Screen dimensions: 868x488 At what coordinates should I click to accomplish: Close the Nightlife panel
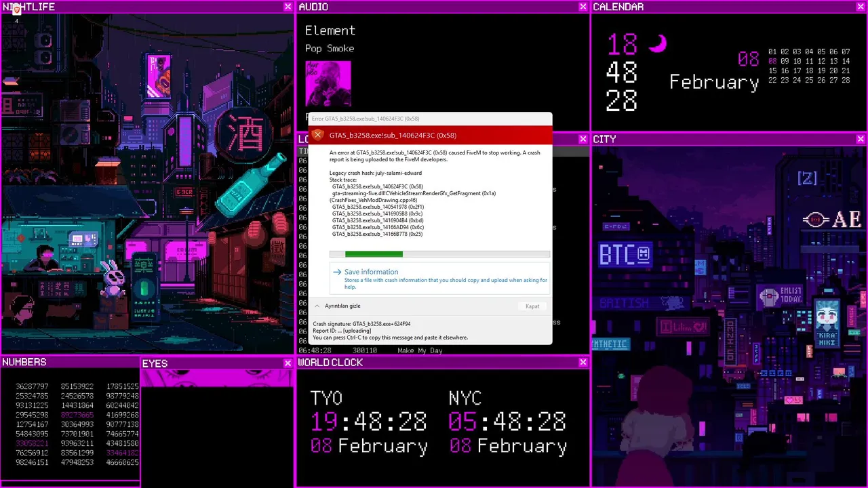288,7
